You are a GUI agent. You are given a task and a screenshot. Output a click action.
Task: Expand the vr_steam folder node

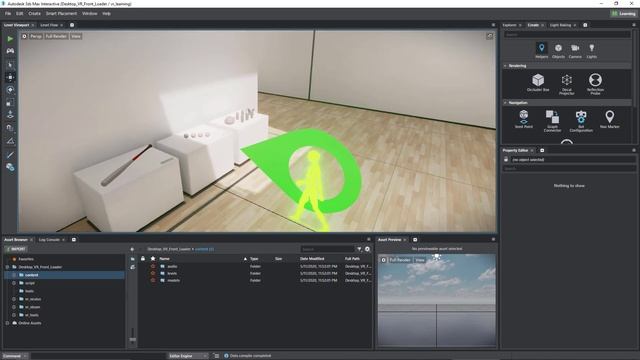[x=14, y=307]
